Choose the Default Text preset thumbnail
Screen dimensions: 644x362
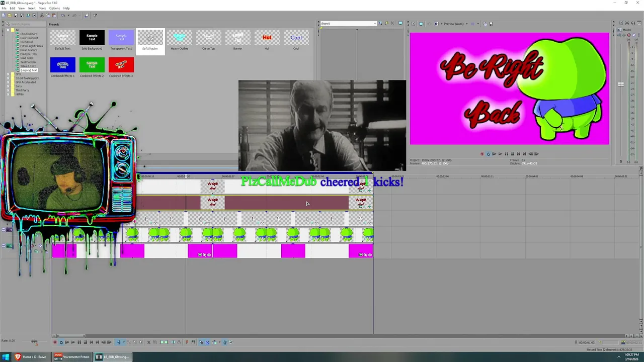[x=62, y=38]
